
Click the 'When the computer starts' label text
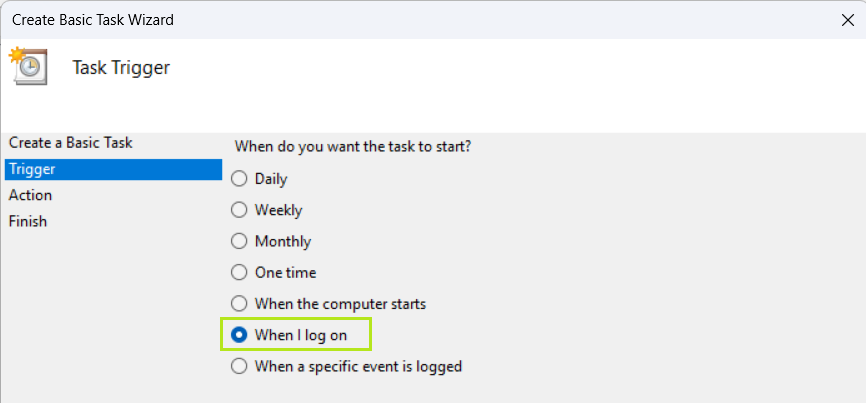click(x=341, y=303)
